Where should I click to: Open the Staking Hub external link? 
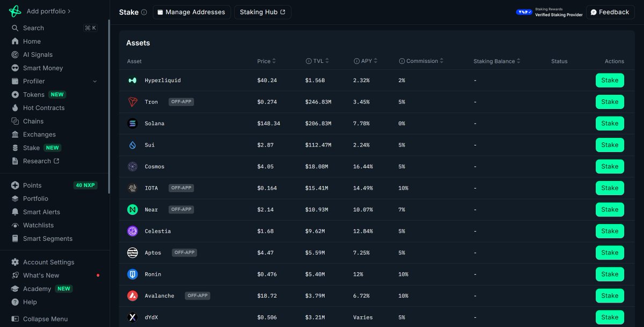point(263,12)
